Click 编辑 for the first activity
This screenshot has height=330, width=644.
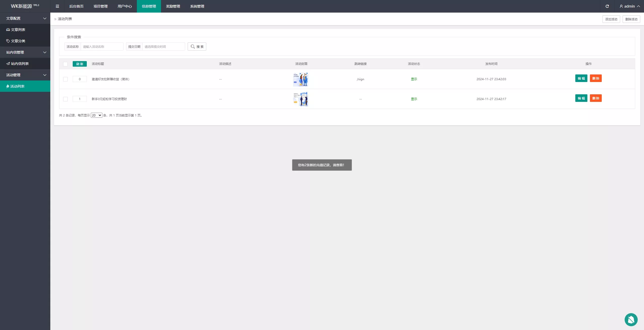581,78
